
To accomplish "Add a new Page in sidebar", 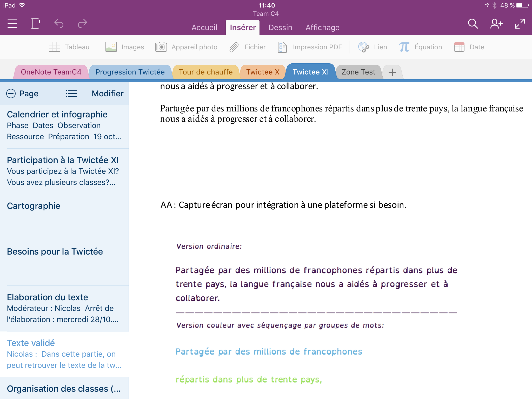I will [23, 94].
